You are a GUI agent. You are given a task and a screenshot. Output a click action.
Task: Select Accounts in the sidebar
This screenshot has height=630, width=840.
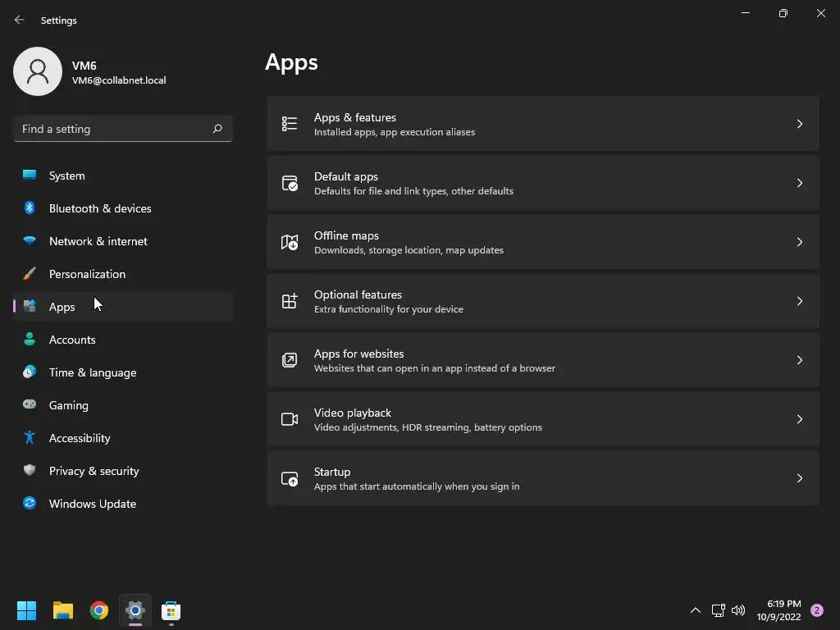pyautogui.click(x=72, y=340)
